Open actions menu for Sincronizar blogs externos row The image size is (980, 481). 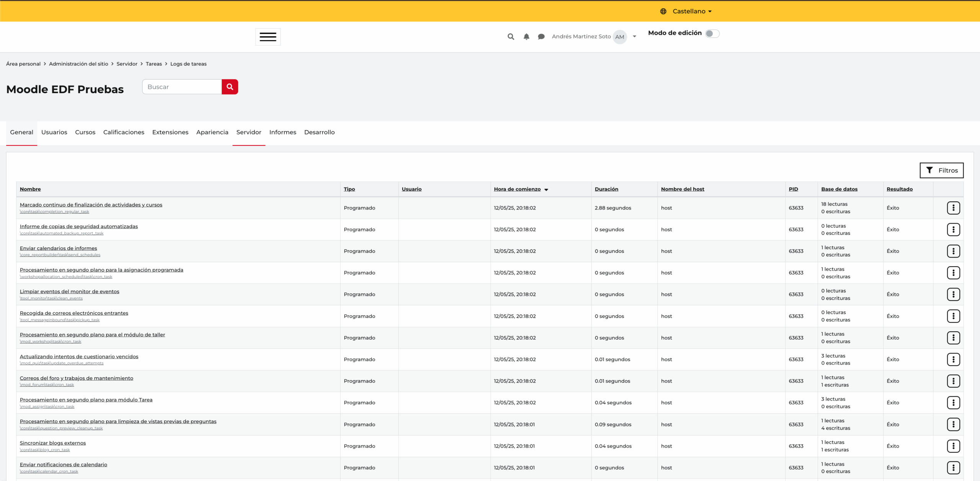(x=953, y=446)
